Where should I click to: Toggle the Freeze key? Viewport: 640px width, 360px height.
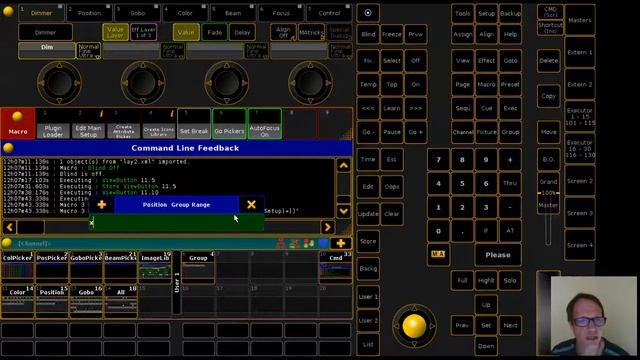[392, 34]
